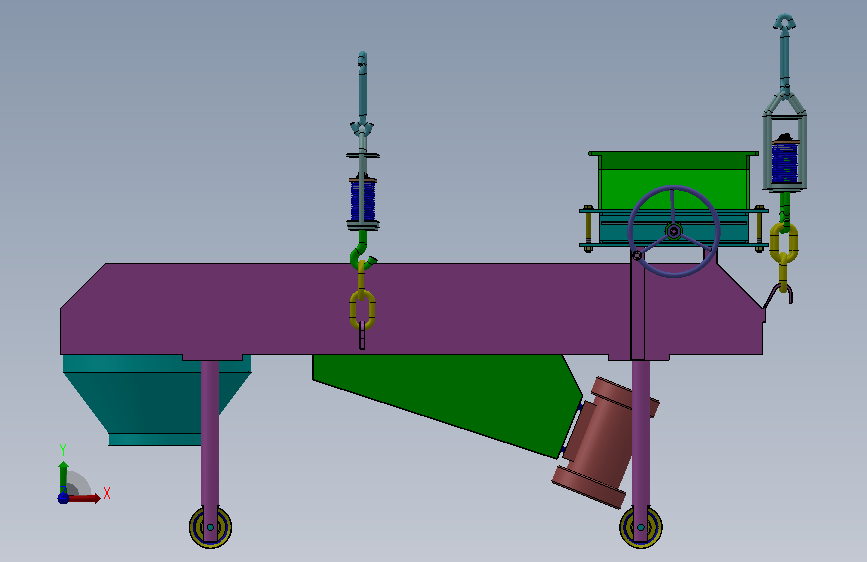The width and height of the screenshot is (867, 562).
Task: Select the blue handwheel on the hopper gate
Action: click(673, 231)
